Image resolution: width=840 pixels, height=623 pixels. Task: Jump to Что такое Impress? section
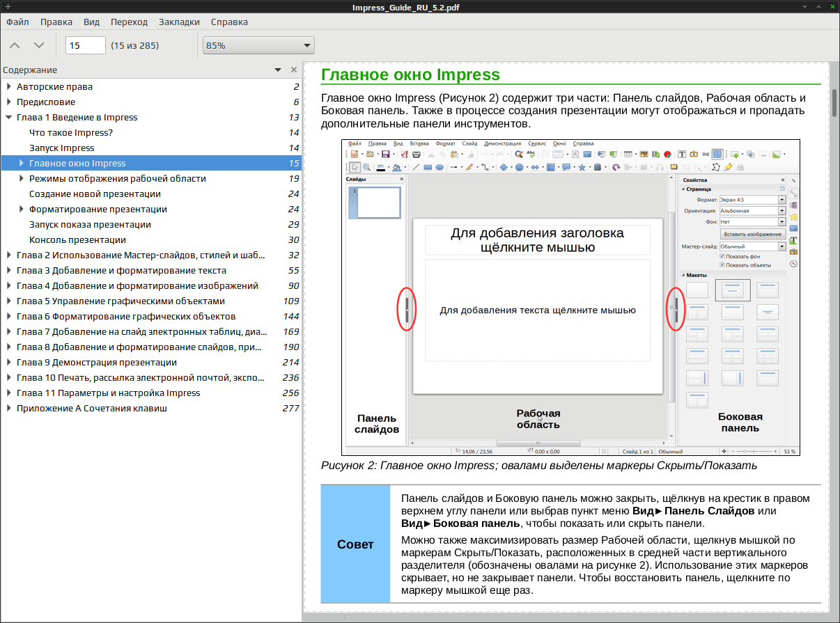(71, 133)
